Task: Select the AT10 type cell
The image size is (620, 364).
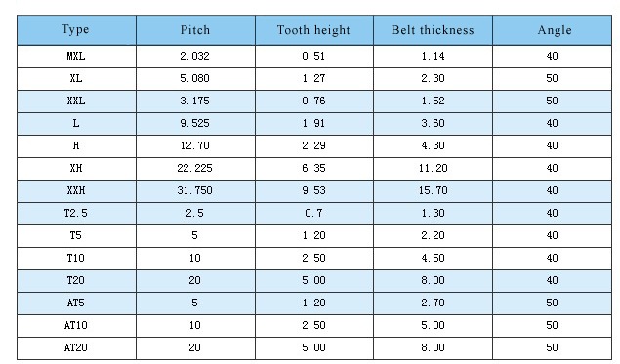Action: click(77, 326)
